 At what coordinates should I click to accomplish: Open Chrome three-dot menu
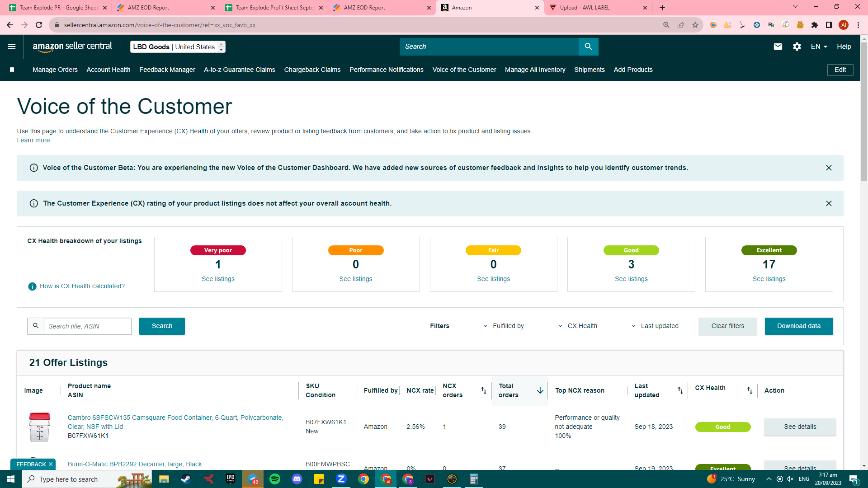coord(858,25)
